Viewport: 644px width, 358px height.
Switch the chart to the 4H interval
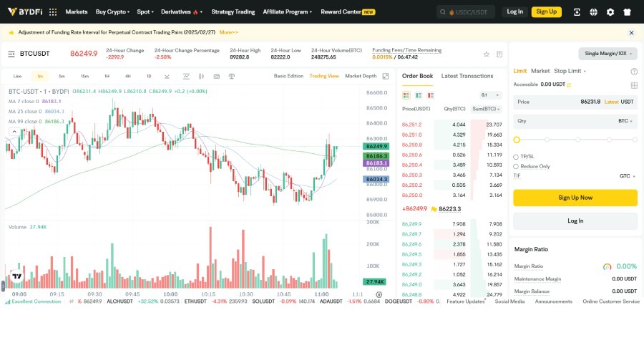[128, 76]
